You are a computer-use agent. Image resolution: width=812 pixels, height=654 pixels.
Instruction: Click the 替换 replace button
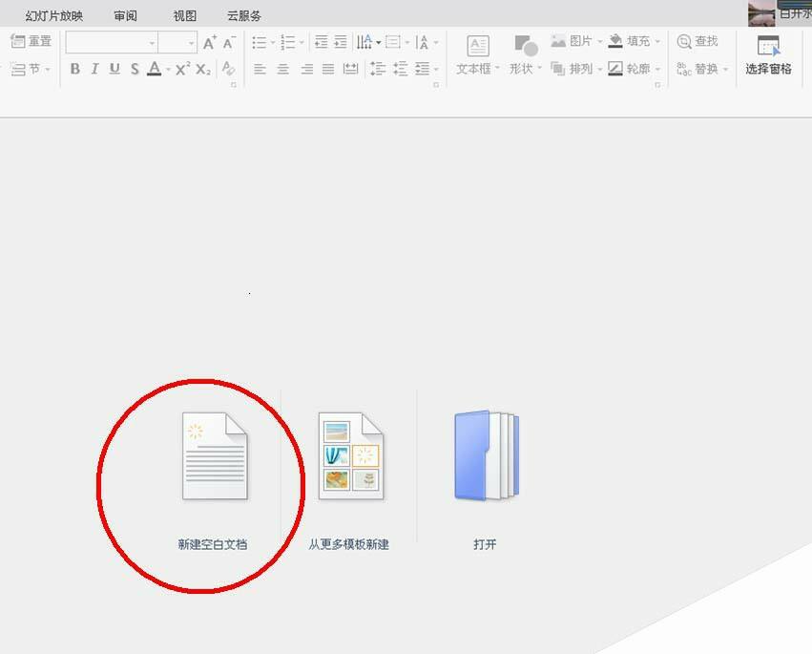701,69
